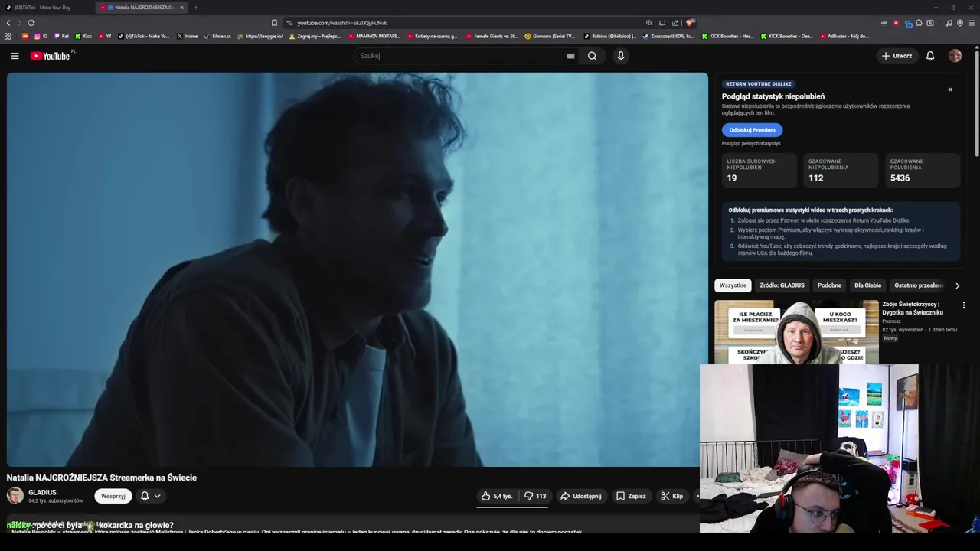Screen dimensions: 980x551
Task: Open YouTube notifications bell
Action: 930,56
